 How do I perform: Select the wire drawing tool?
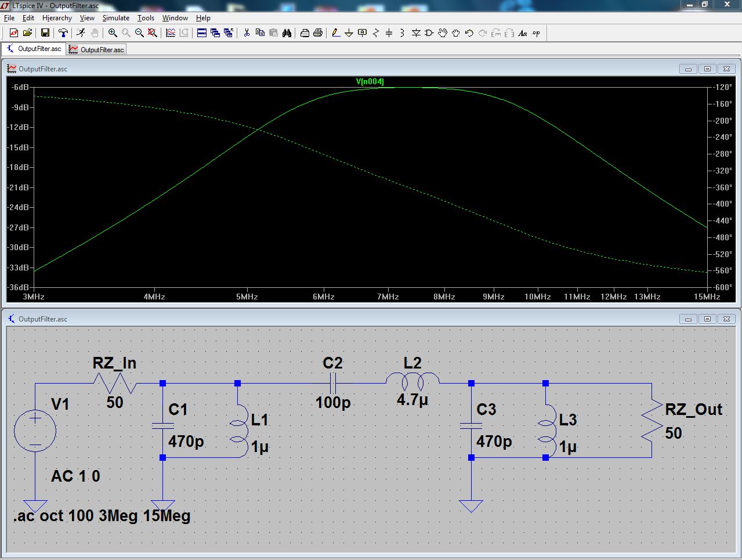335,33
